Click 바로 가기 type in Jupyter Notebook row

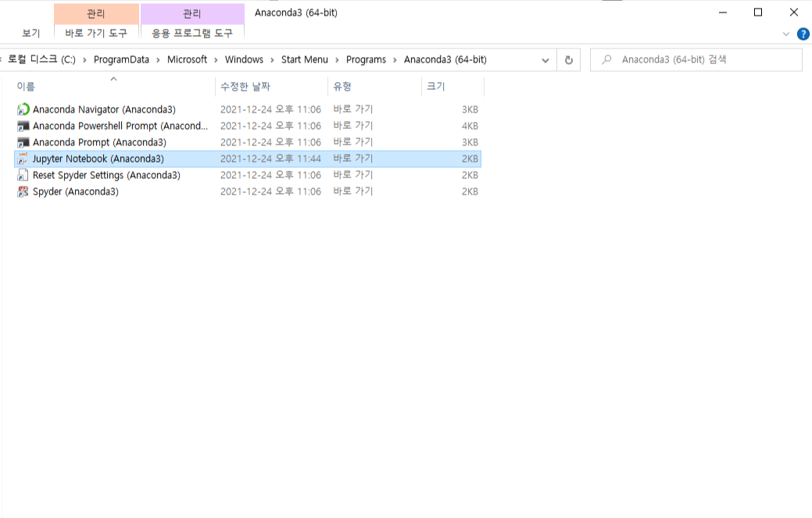(352, 159)
